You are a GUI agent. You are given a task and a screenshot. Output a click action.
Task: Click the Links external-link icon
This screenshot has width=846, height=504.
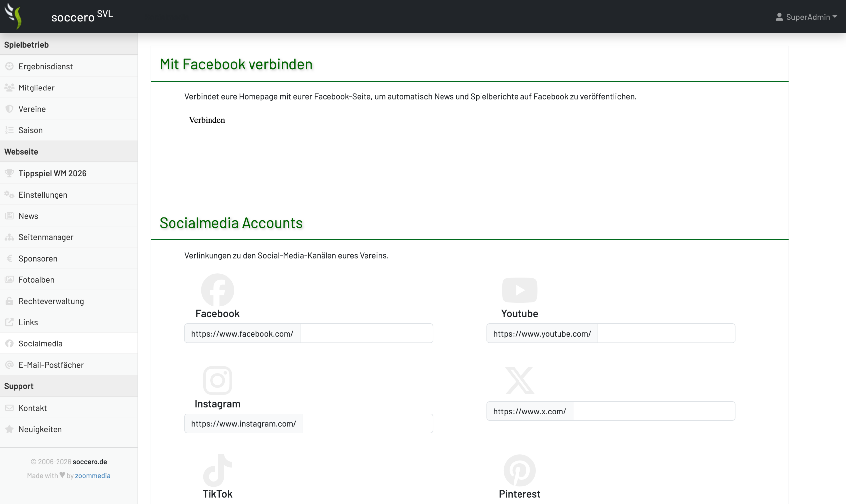(x=9, y=322)
